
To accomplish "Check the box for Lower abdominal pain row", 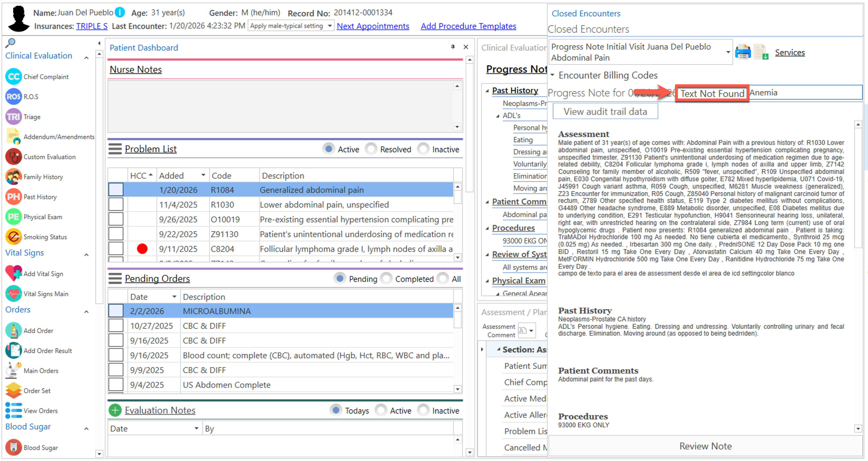I will [x=116, y=205].
